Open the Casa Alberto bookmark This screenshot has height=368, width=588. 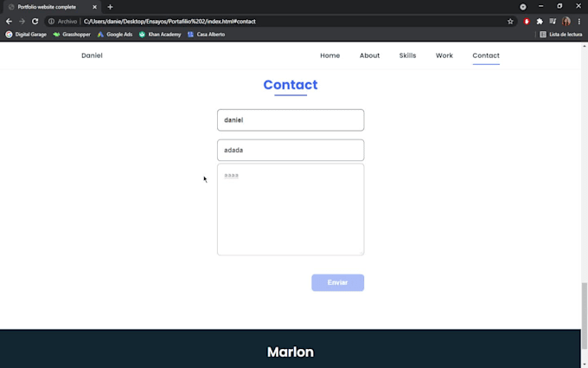(x=207, y=34)
